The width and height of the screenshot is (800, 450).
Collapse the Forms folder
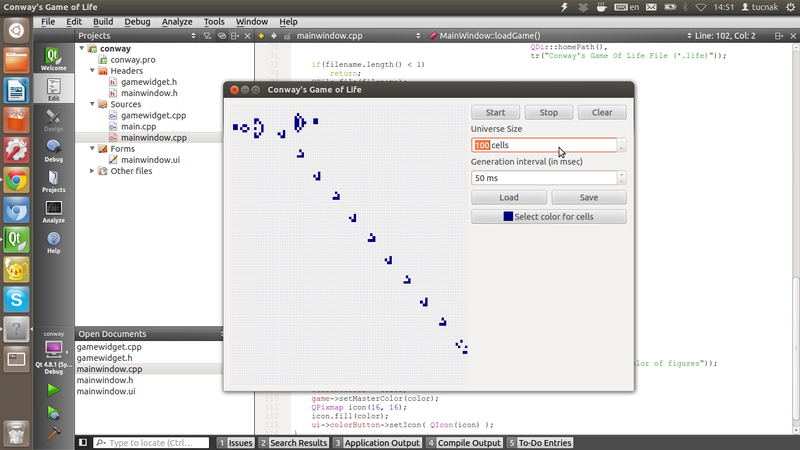[x=92, y=148]
